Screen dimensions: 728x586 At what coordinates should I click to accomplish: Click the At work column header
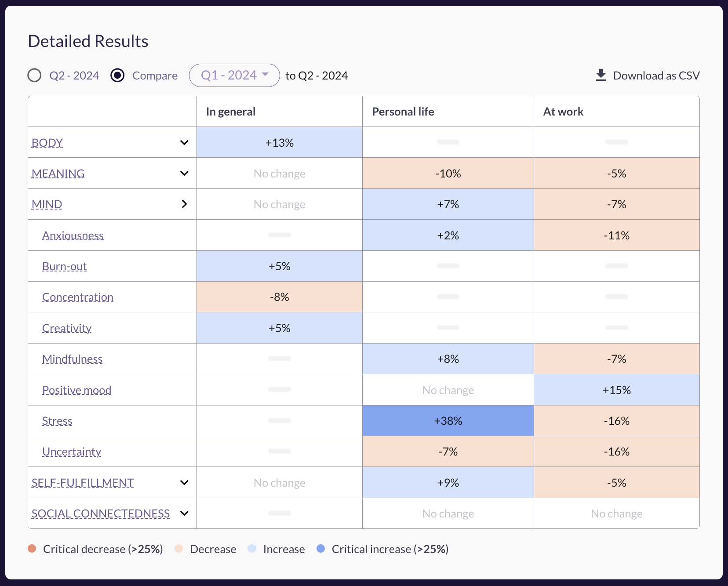[563, 112]
